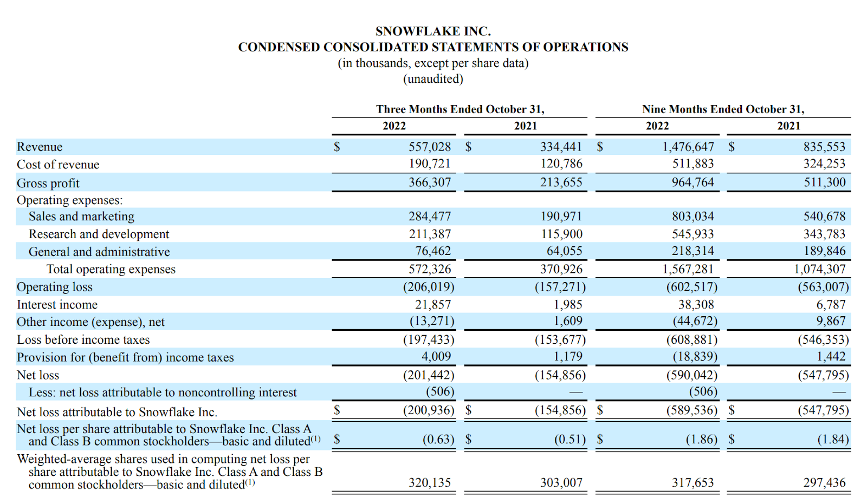
Task: Click the Weighted-average shares row label
Action: [170, 472]
